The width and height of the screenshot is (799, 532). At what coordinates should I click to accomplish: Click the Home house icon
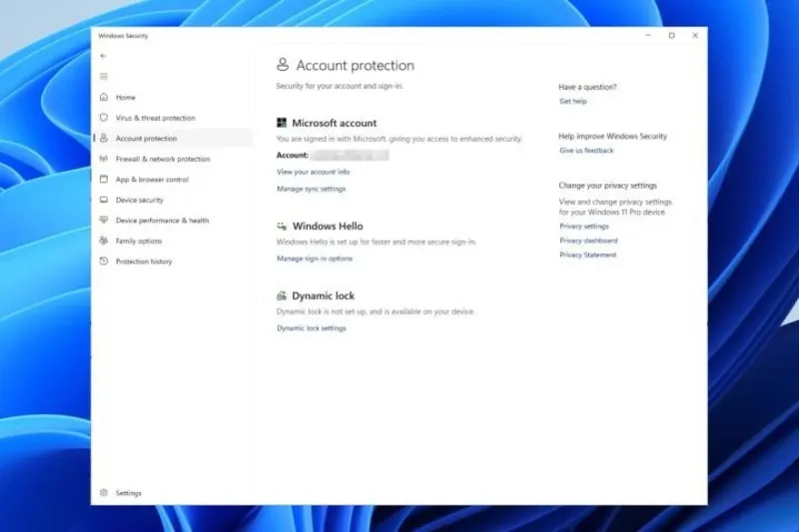[x=104, y=97]
